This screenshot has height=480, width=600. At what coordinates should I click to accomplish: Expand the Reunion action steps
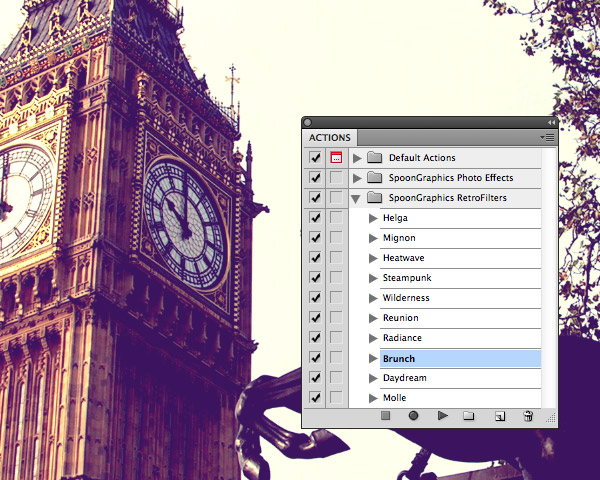[x=373, y=318]
